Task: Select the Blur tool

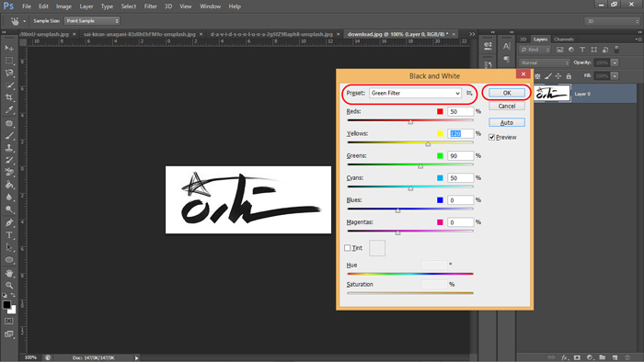Action: (9, 197)
